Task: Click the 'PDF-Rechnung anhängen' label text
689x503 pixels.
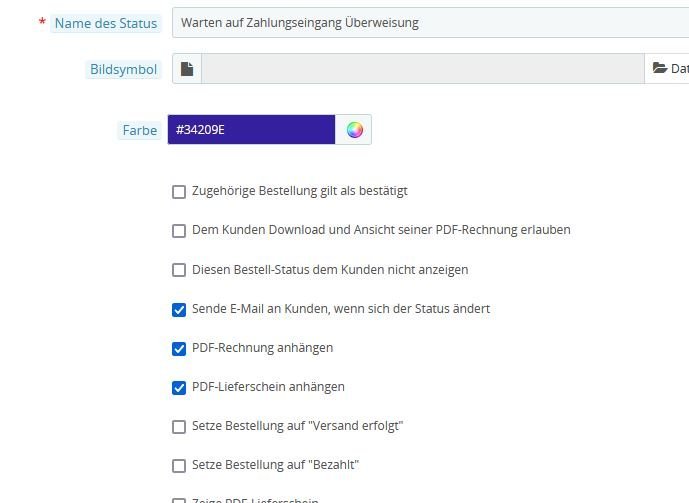Action: click(x=262, y=348)
